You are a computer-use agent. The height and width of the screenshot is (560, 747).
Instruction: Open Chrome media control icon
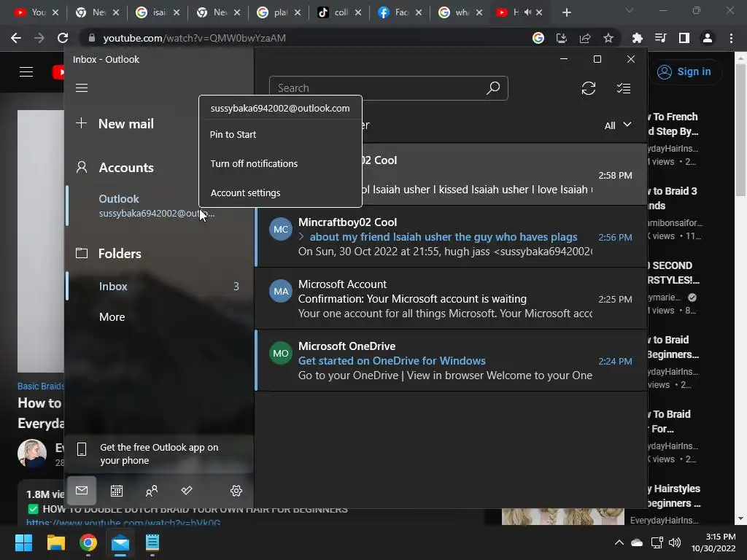(x=661, y=38)
